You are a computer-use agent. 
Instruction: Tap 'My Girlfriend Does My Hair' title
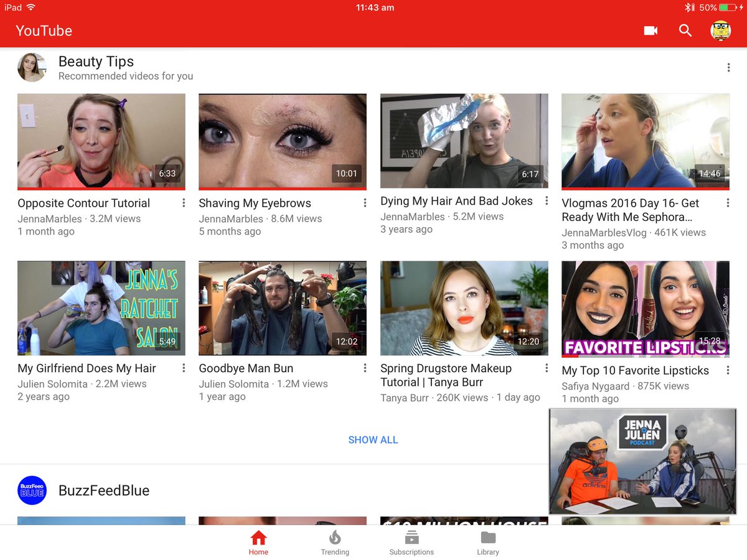point(87,368)
